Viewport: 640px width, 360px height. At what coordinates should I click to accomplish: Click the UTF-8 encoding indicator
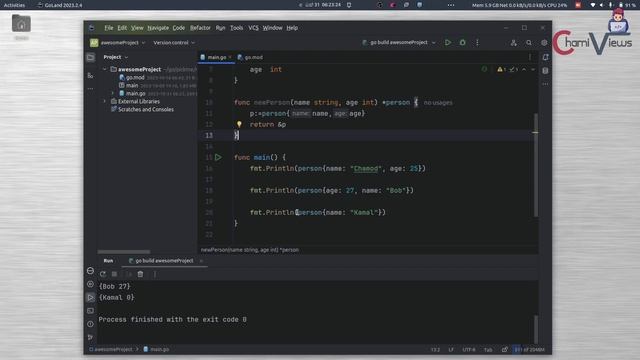(469, 349)
